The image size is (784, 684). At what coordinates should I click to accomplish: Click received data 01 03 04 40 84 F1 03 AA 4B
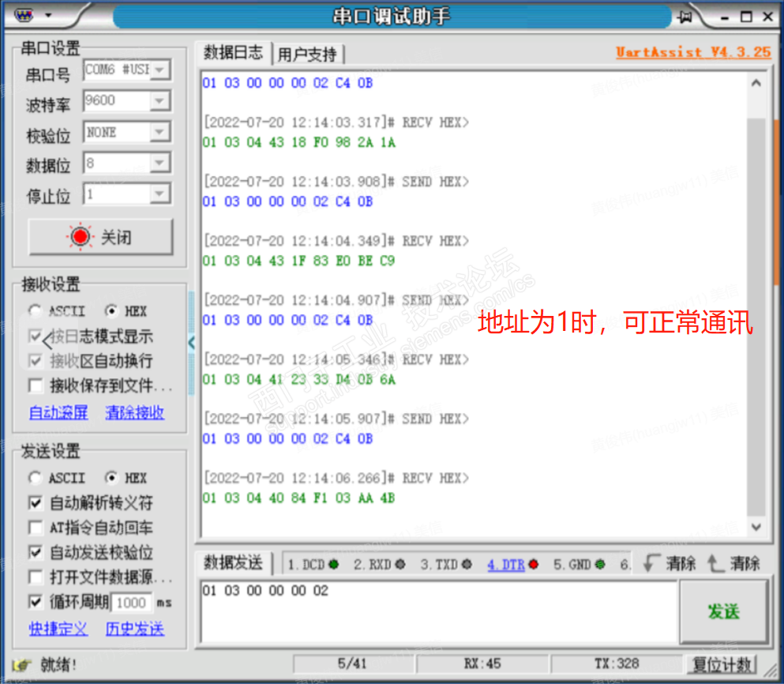(x=299, y=498)
